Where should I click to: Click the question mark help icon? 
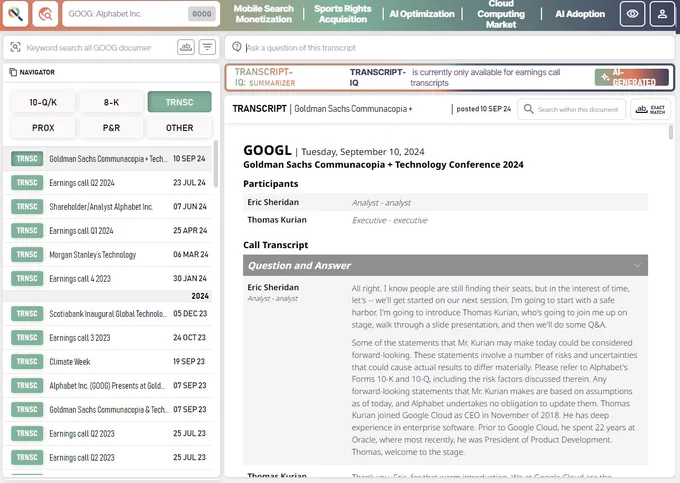[x=236, y=47]
